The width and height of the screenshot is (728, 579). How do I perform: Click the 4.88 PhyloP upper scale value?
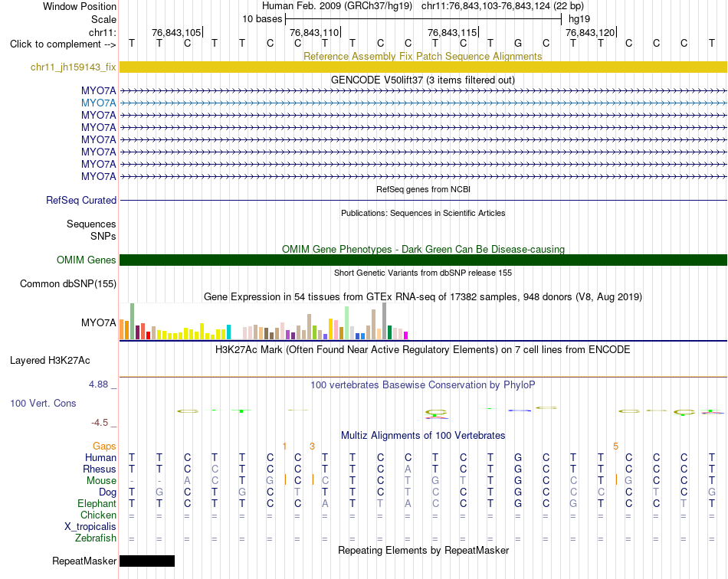tap(98, 384)
